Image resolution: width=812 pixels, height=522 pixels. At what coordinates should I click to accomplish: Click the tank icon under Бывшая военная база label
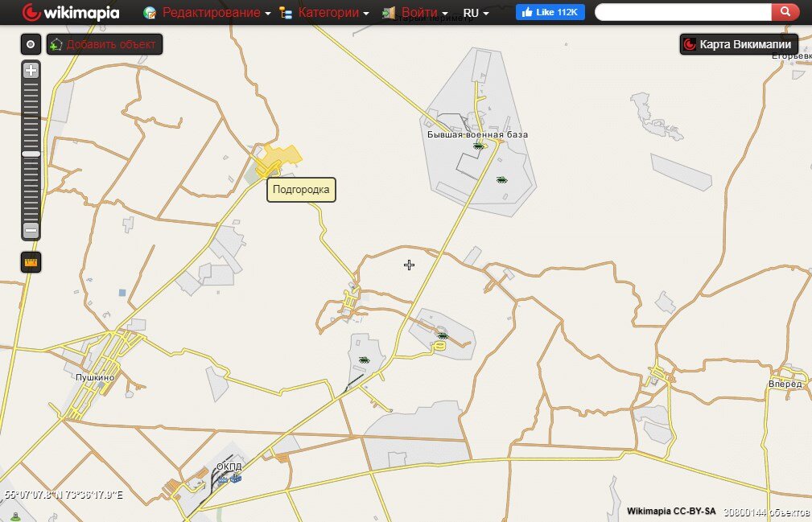click(479, 146)
